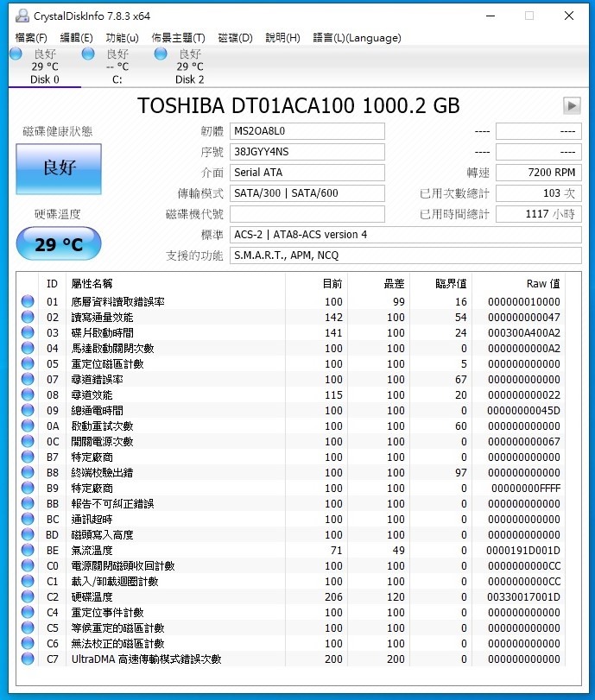Viewport: 595px width, 700px height.
Task: Click the TOSHIBA DT01ACA100 1000.2 GB title
Action: [299, 106]
